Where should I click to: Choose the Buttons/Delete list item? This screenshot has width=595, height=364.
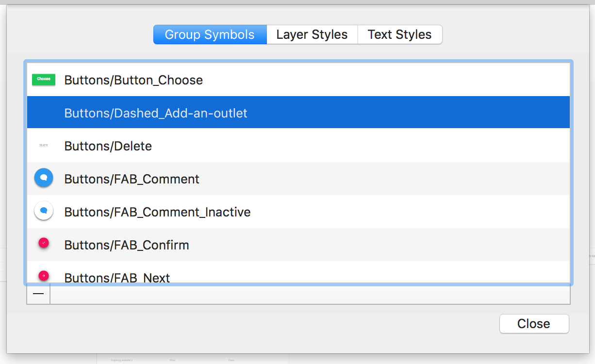coord(108,146)
